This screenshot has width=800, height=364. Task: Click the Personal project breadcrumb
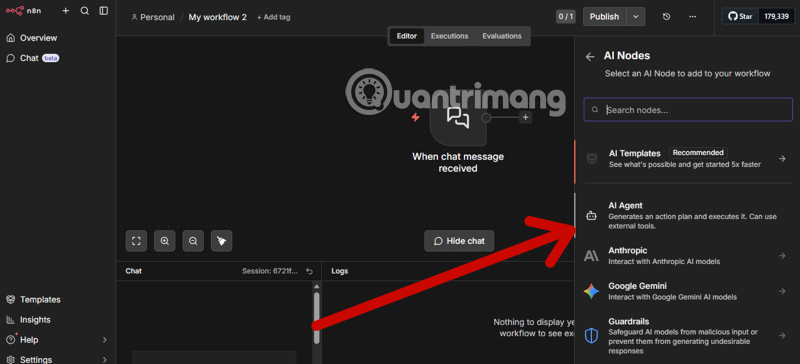click(153, 17)
